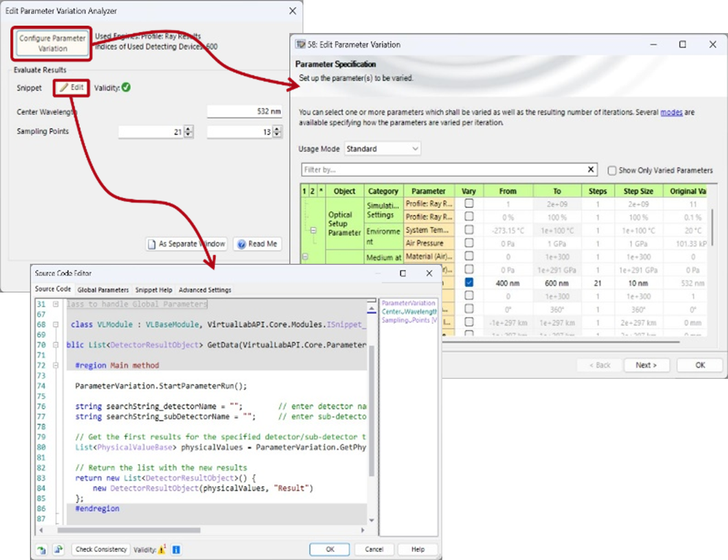Click the blue info icon in Source Code Editor

[x=176, y=550]
